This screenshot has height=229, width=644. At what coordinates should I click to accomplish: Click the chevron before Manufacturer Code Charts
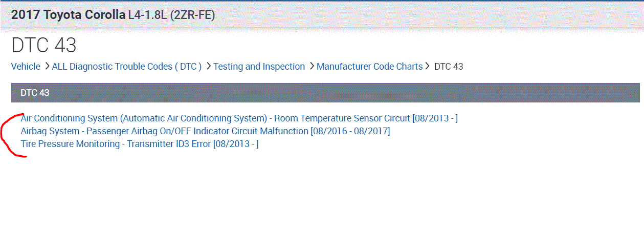click(x=312, y=66)
